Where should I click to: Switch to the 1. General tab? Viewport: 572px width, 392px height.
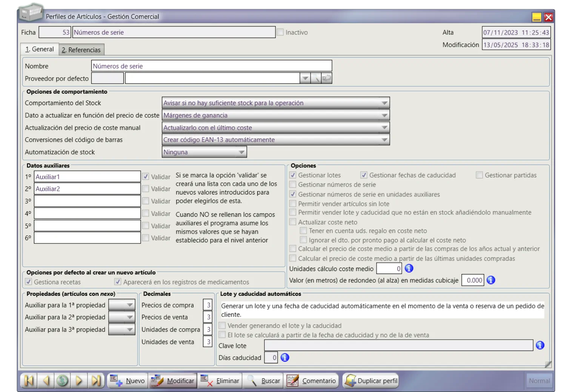(x=40, y=49)
